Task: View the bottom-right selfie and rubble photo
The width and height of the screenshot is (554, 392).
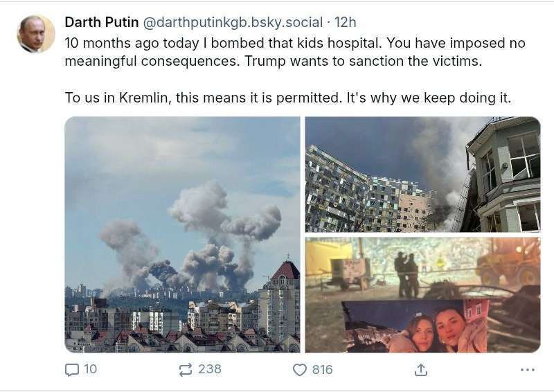Action: (422, 295)
